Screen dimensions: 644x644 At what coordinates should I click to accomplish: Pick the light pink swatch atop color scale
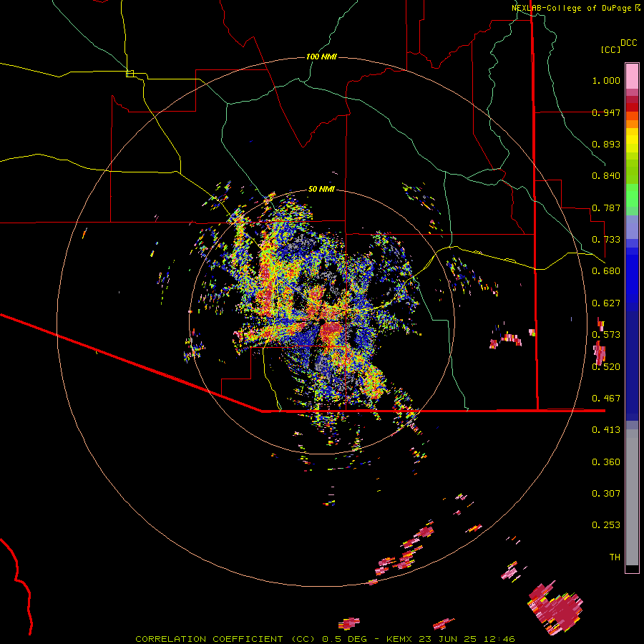tap(632, 76)
